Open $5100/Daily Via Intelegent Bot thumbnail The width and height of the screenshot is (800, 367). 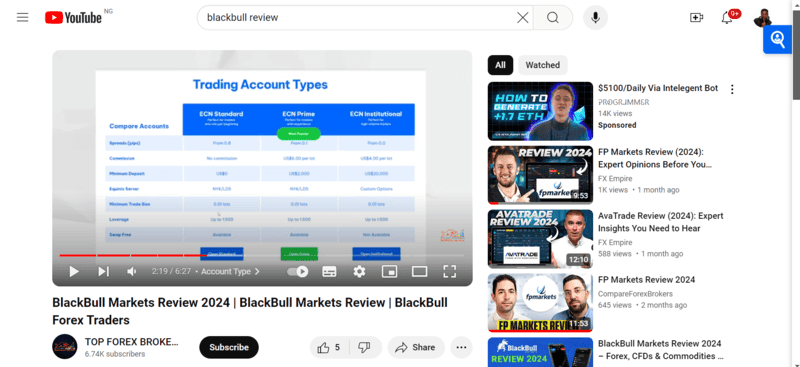click(540, 111)
